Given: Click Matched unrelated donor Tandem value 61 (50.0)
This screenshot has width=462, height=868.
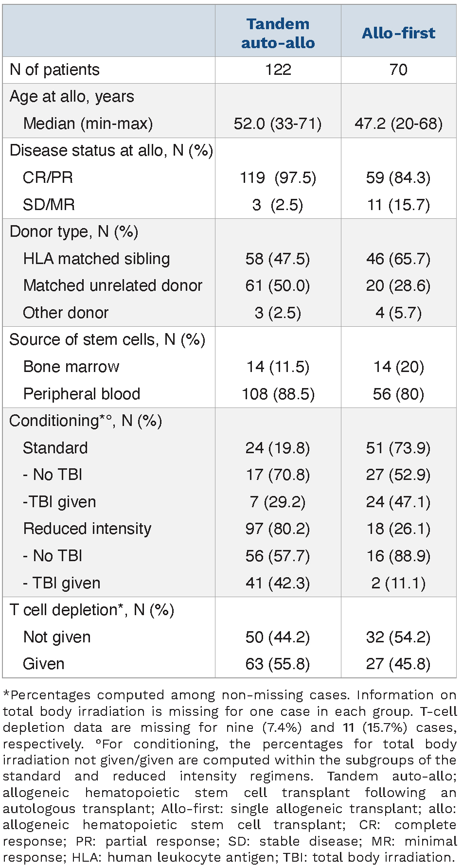Looking at the screenshot, I should point(278,285).
